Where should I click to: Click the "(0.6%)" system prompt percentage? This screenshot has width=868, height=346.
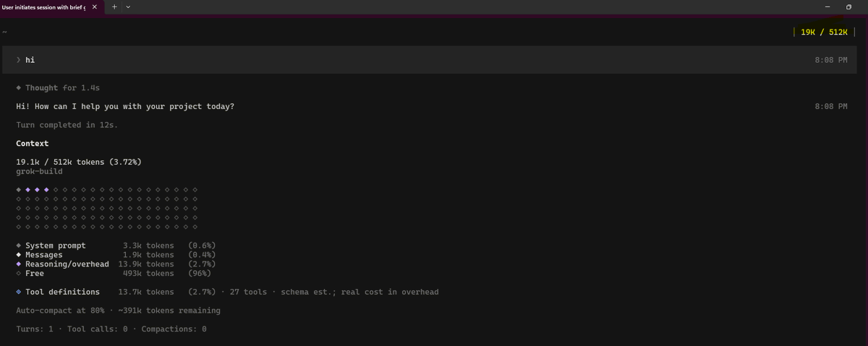pos(202,246)
